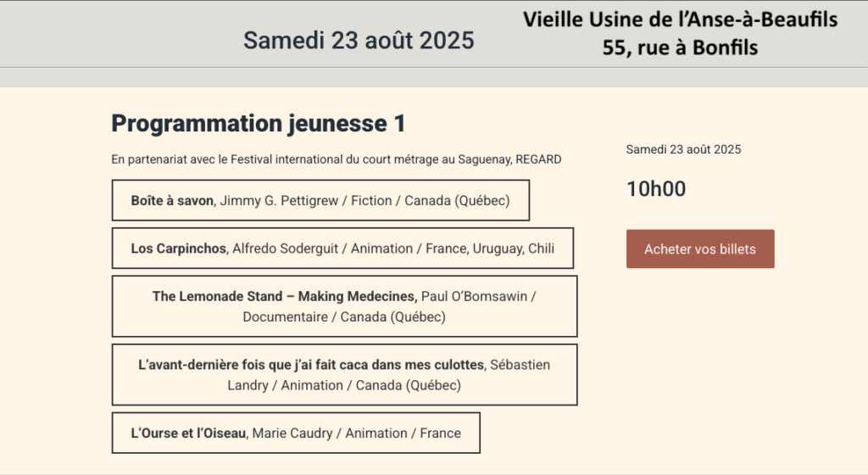Click Documentaire / Canada (Québec) text line
The image size is (868, 475).
[x=344, y=317]
